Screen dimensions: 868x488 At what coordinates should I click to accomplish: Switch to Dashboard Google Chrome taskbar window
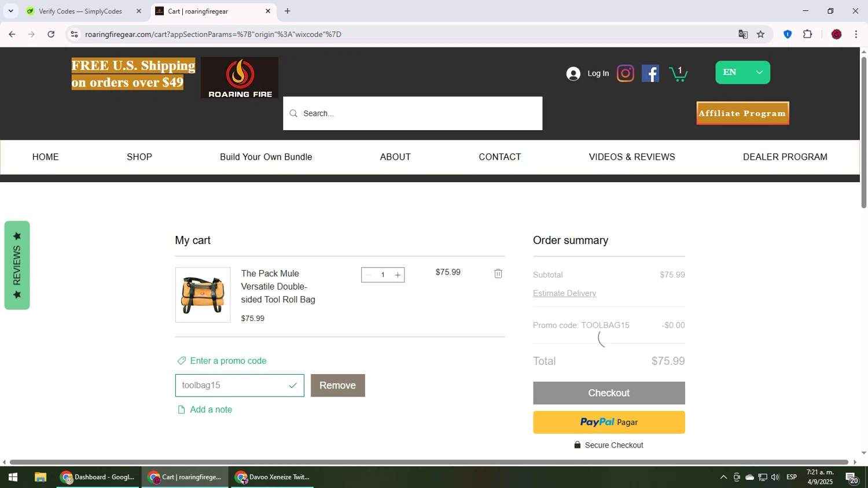(x=98, y=477)
